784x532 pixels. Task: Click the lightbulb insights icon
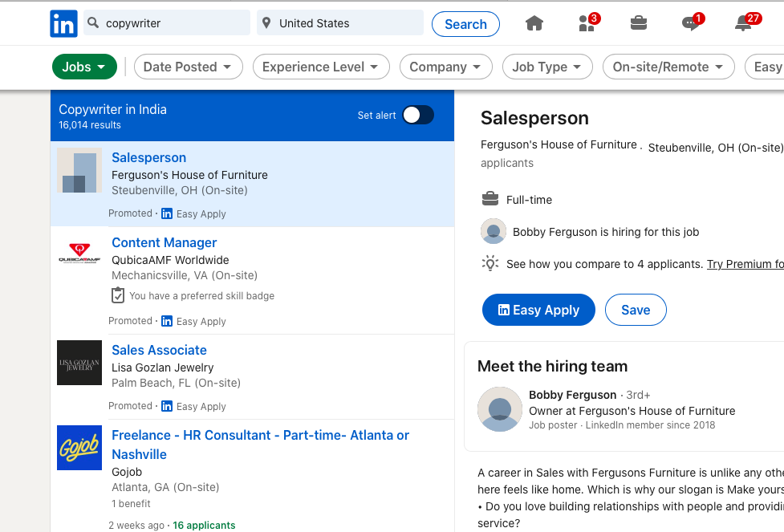tap(490, 263)
